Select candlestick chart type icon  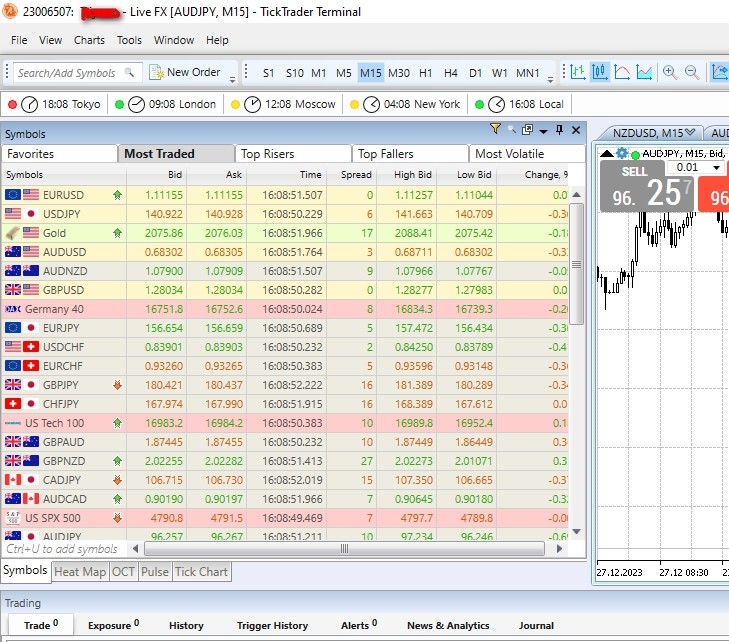(x=600, y=72)
